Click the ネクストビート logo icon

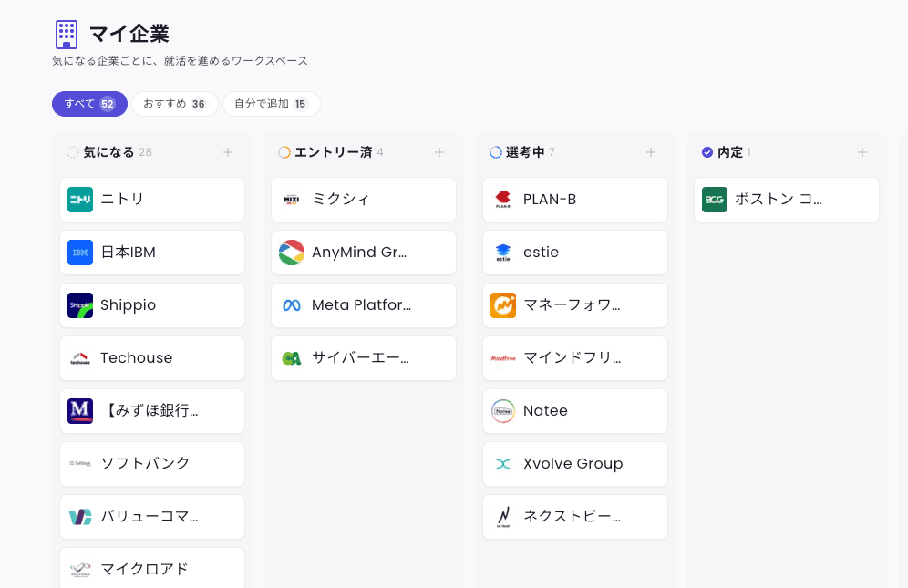503,517
